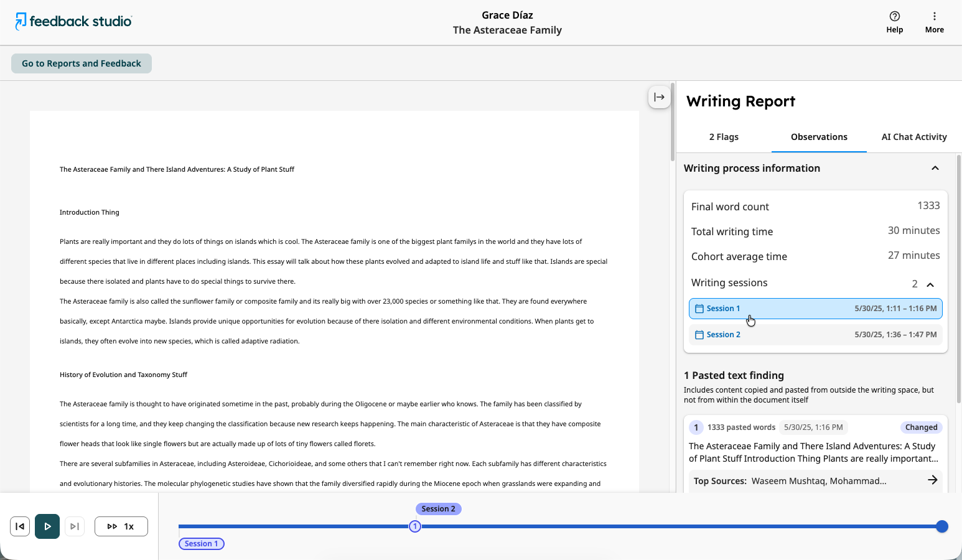Go to Reports and Feedback

[82, 63]
